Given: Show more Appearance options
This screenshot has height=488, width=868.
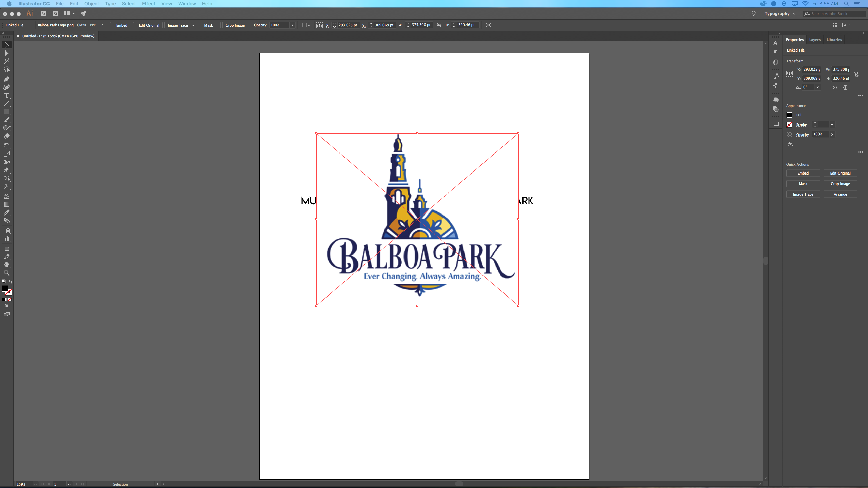Looking at the screenshot, I should coord(861,152).
